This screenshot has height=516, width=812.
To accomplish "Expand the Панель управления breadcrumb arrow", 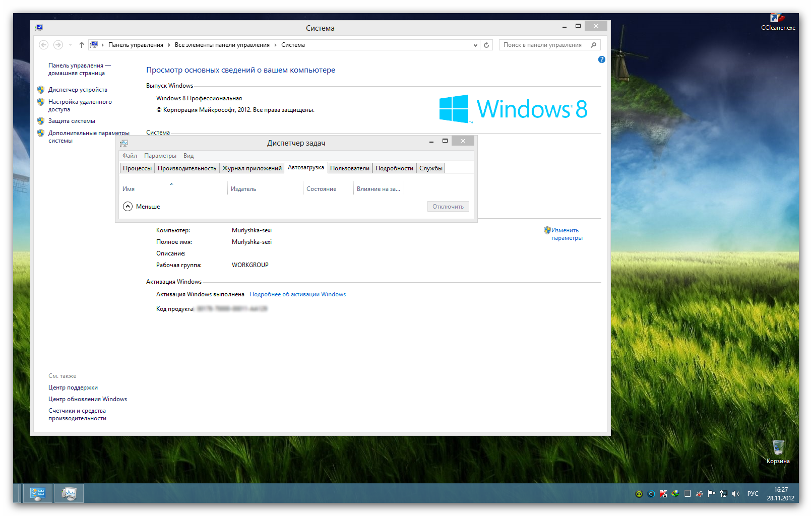I will pos(169,45).
